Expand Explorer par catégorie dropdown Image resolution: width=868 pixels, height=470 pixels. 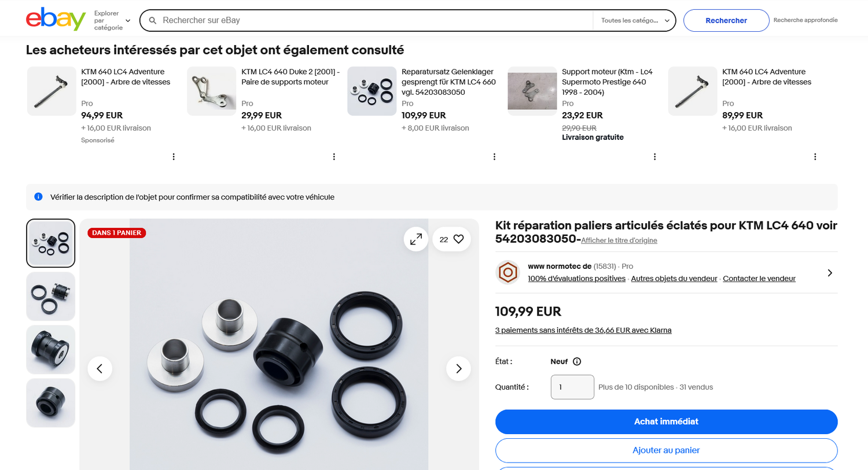[112, 20]
